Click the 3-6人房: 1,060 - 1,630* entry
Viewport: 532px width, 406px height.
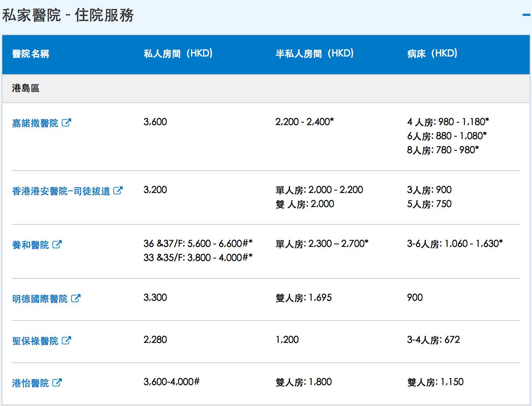point(455,244)
